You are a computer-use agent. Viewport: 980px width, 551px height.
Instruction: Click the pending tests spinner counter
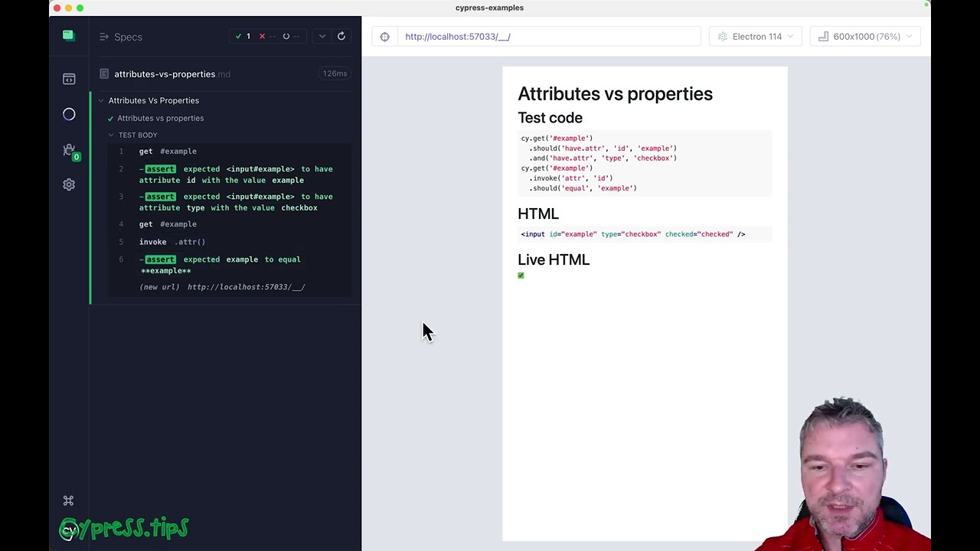click(x=291, y=36)
